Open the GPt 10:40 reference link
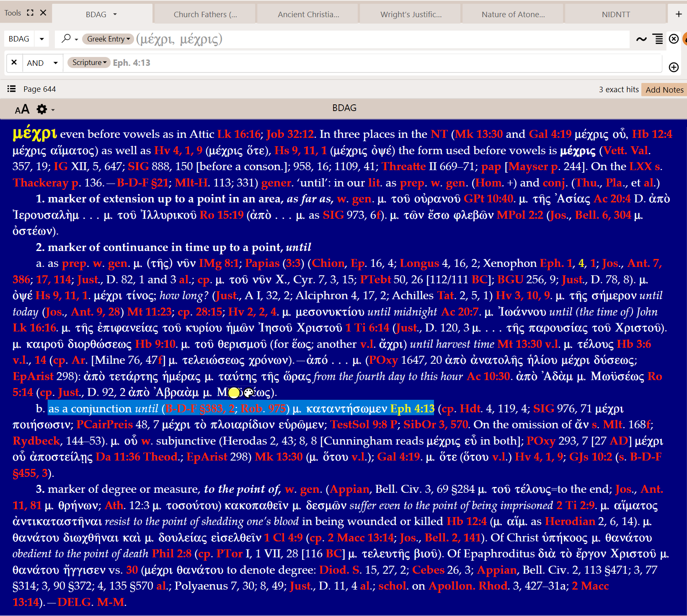Screen dimensions: 687x616 coord(488,199)
